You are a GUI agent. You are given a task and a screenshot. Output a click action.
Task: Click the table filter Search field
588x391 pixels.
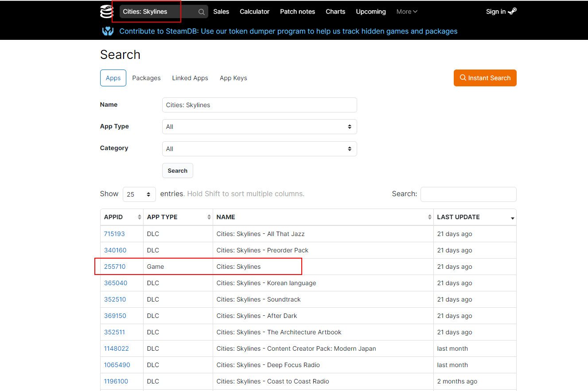pos(468,194)
